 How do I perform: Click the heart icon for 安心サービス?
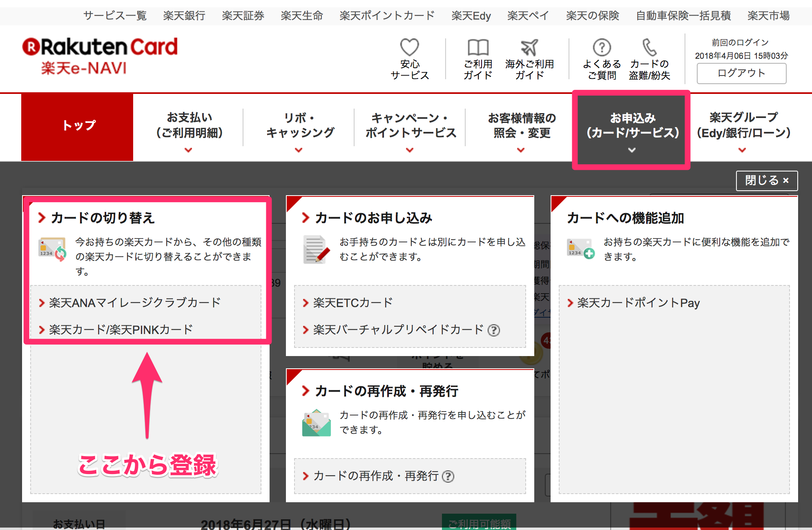pos(409,48)
